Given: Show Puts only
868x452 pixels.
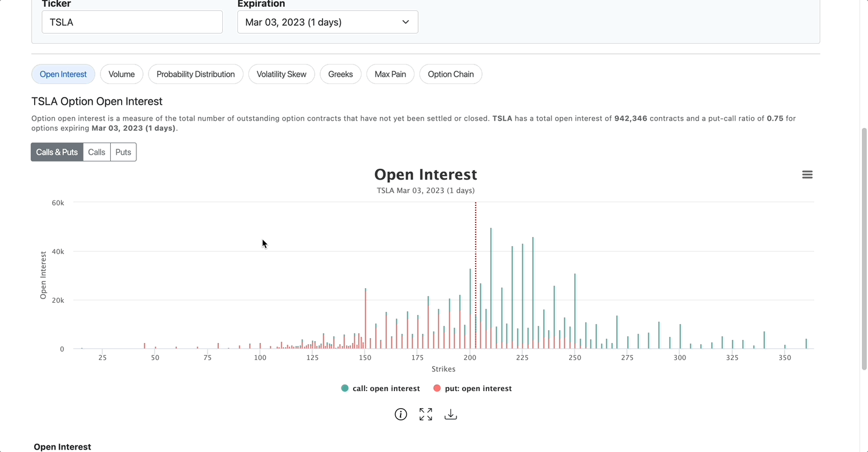Looking at the screenshot, I should (x=123, y=152).
